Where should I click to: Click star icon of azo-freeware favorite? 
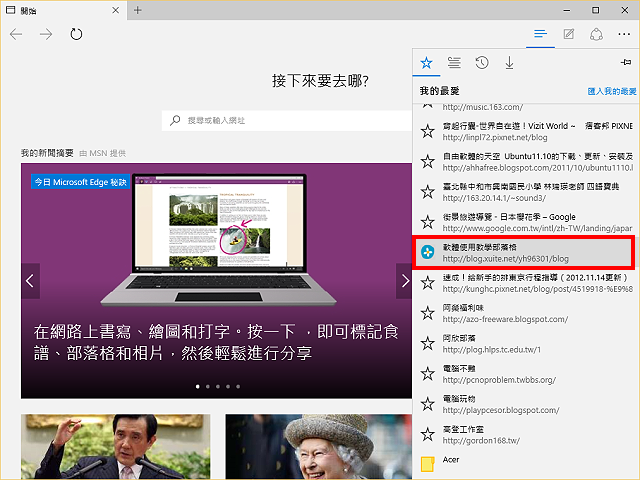[x=427, y=313]
